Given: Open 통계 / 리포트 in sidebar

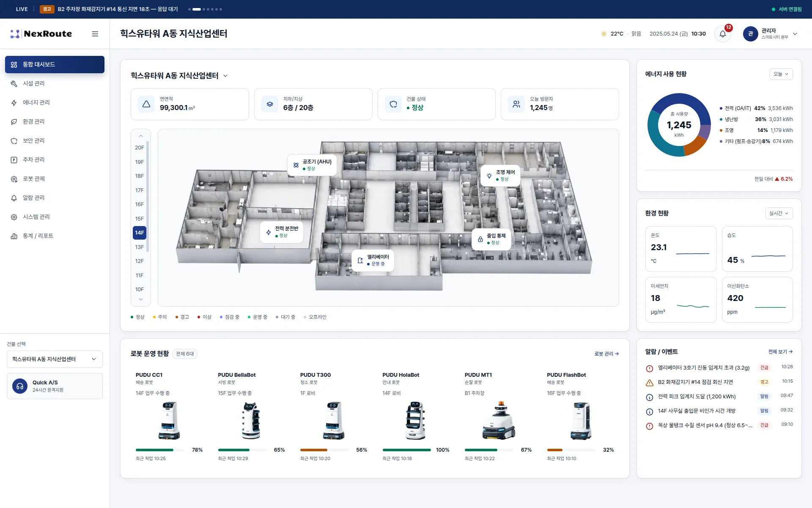Looking at the screenshot, I should click(55, 236).
